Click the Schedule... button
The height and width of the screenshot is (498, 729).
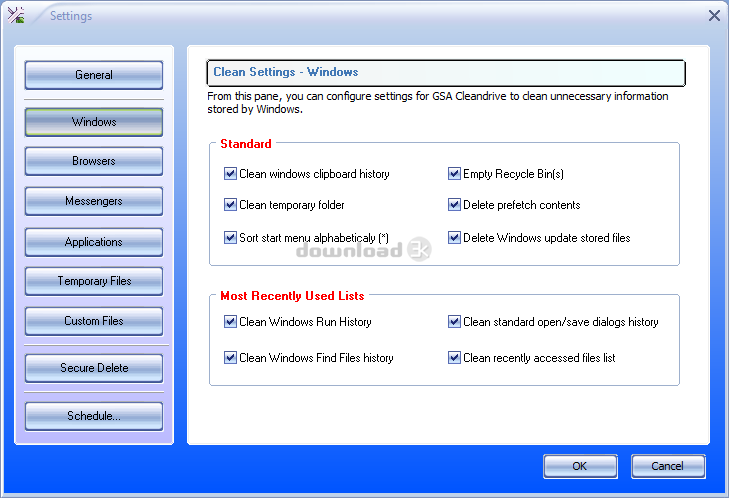94,416
